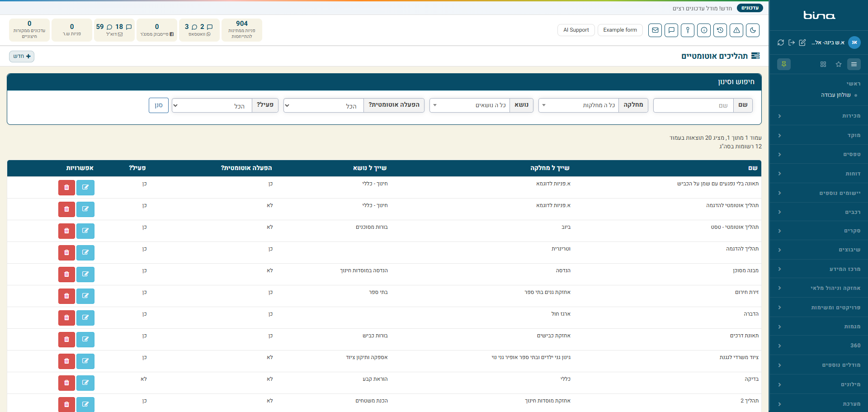This screenshot has height=412, width=868.
Task: Open favorites star icon in sidebar
Action: [839, 64]
